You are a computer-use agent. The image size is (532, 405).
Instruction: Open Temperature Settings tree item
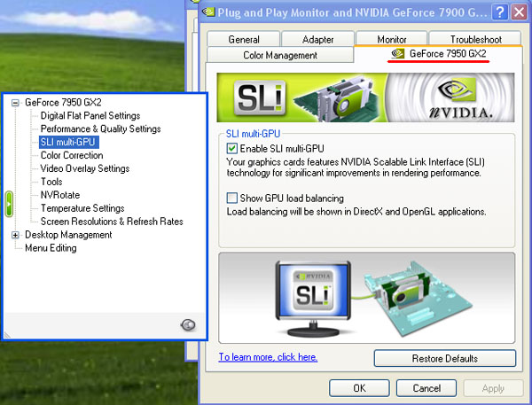[x=82, y=208]
